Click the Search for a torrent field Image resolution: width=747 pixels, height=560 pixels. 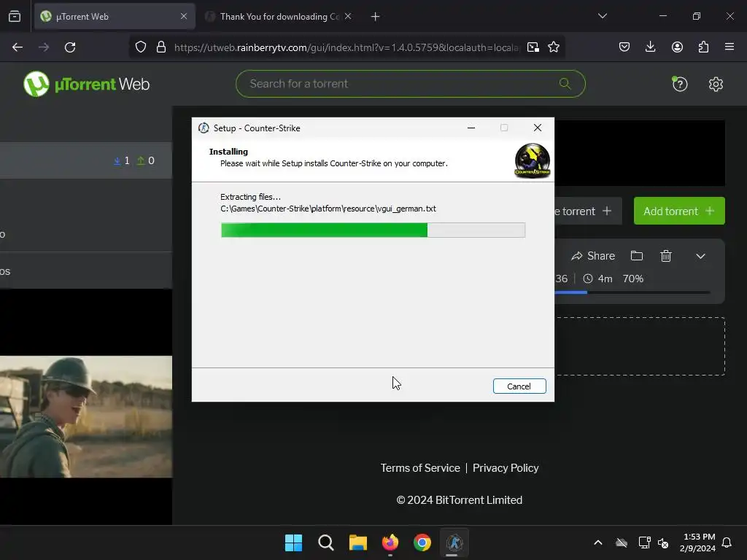coord(410,84)
